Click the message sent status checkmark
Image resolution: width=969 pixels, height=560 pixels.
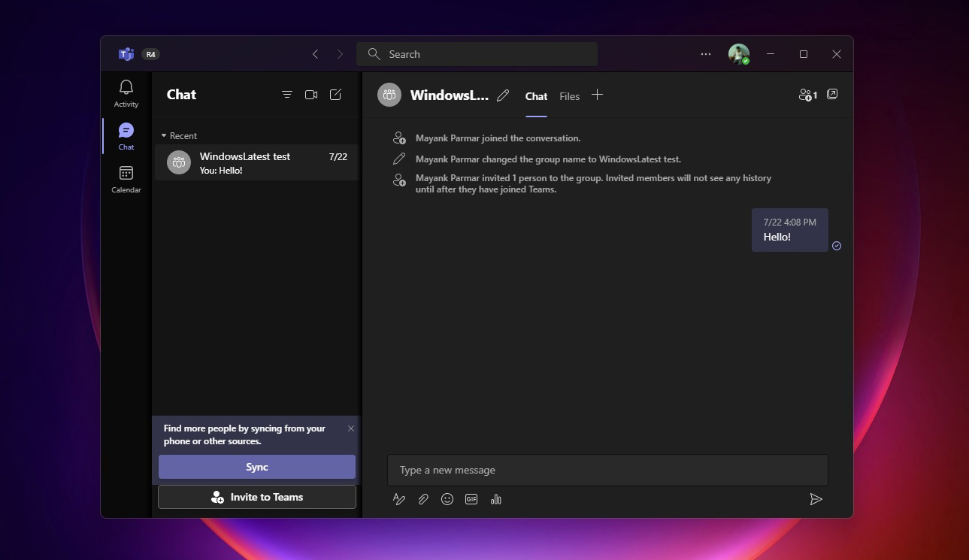tap(837, 246)
